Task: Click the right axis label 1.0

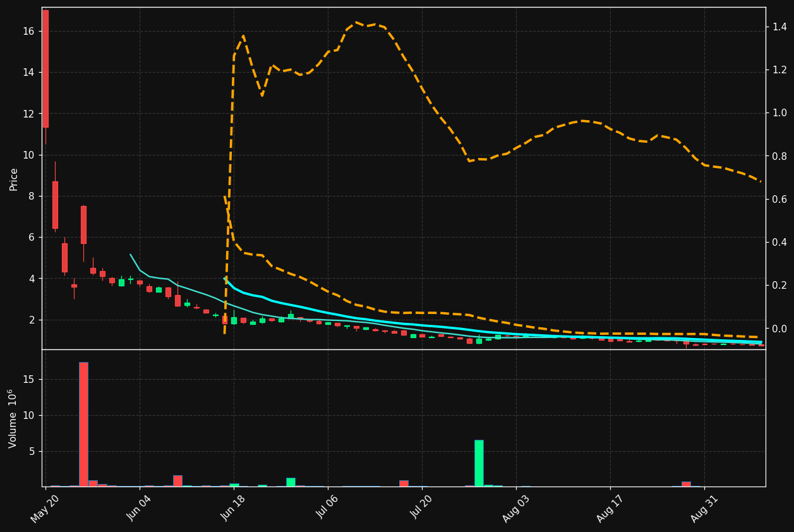Action: tap(779, 113)
